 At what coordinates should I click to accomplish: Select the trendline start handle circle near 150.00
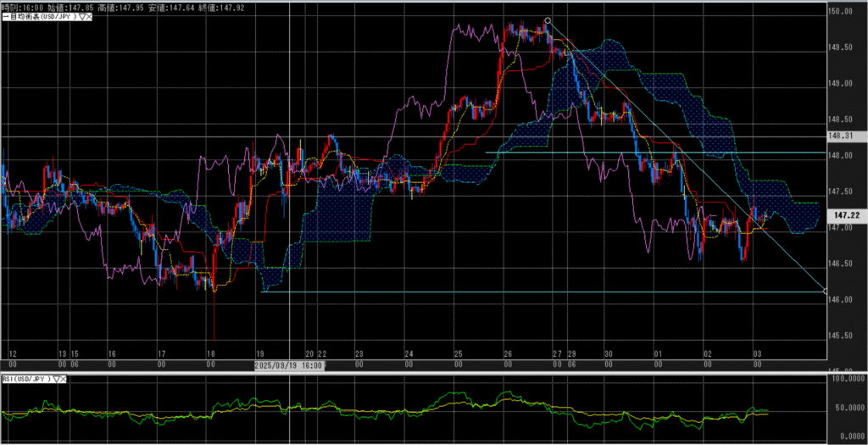548,20
